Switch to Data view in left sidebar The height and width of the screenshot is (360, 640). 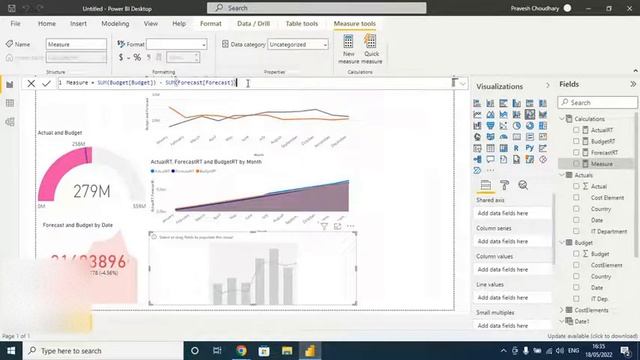[10, 103]
